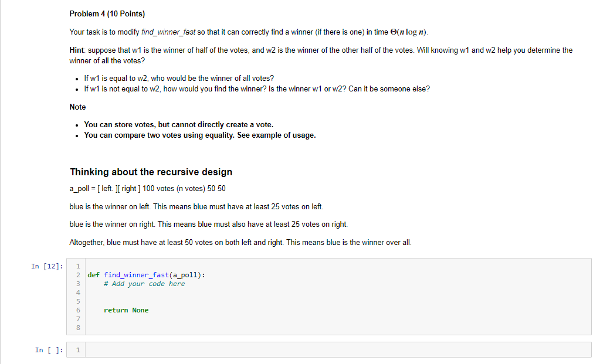Image resolution: width=600 pixels, height=364 pixels.
Task: Click line number 8 in the code cell
Action: click(78, 328)
